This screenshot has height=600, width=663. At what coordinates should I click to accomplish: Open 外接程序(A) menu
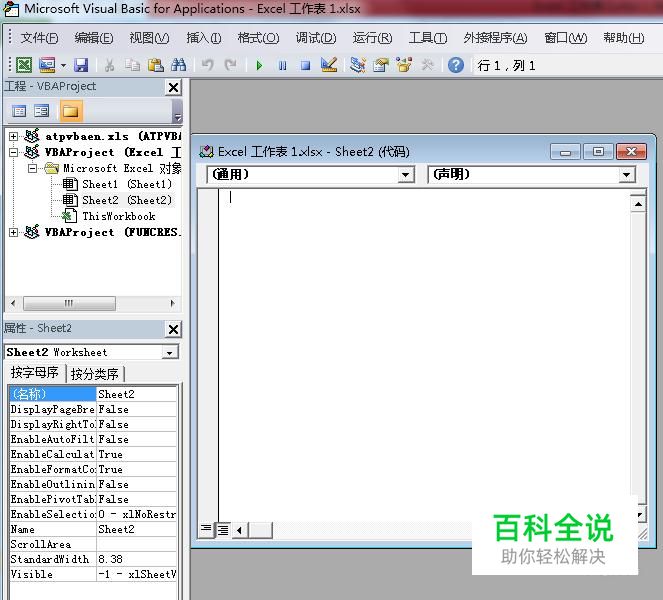[x=495, y=38]
